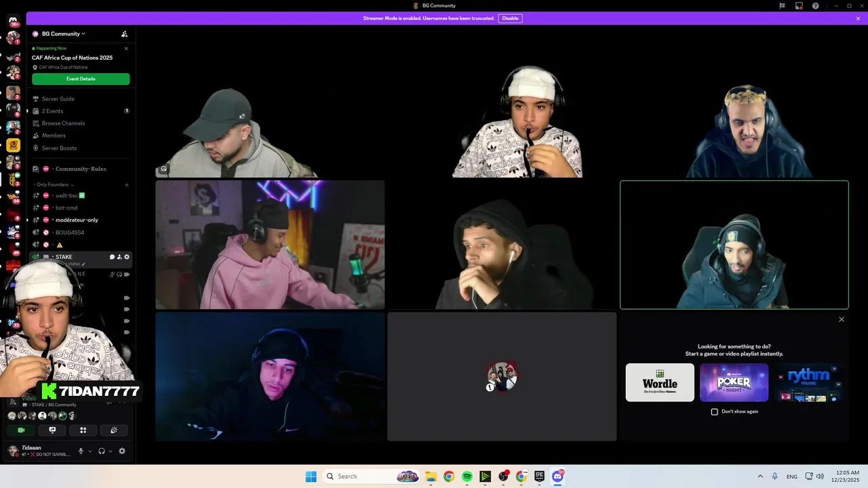Open user settings gear icon
This screenshot has width=868, height=488.
click(122, 451)
